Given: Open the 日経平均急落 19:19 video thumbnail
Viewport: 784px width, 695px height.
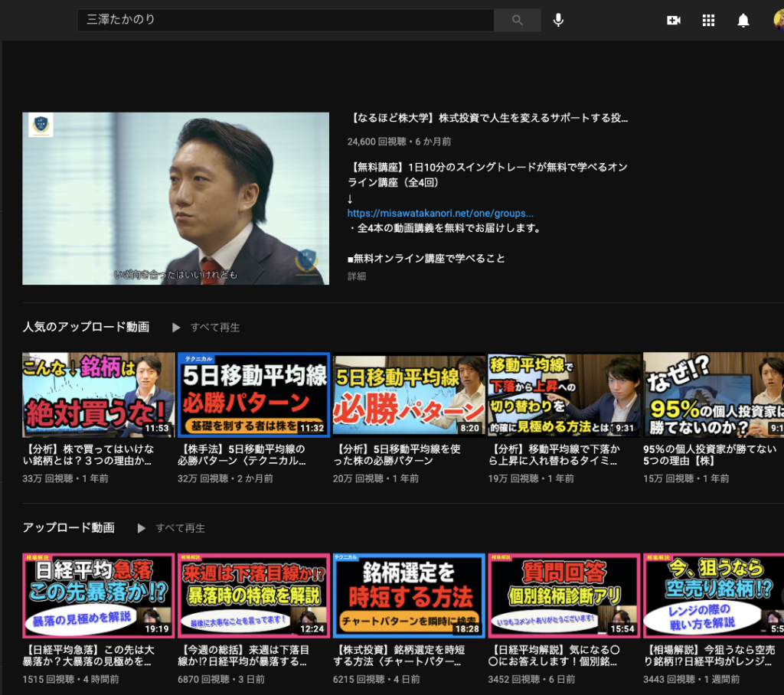Looking at the screenshot, I should [x=99, y=595].
